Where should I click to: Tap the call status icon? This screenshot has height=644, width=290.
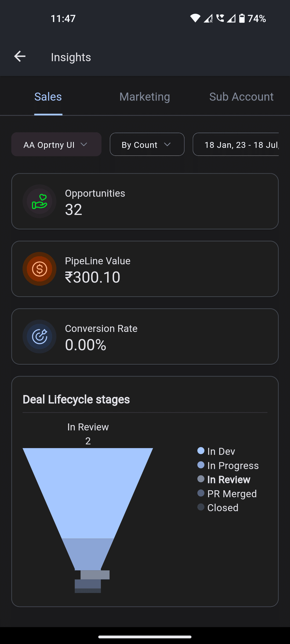(220, 18)
